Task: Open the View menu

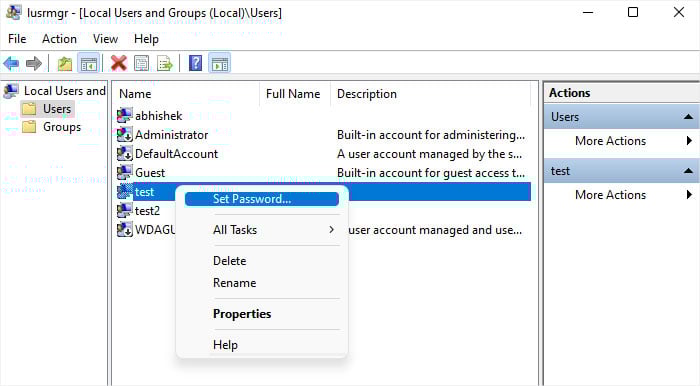Action: (105, 39)
